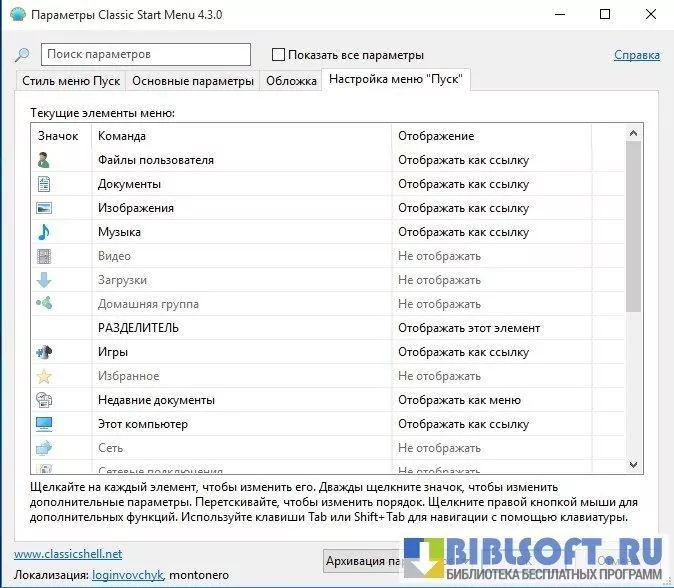674x588 pixels.
Task: Click the Images (Изображения) row icon
Action: 44,208
